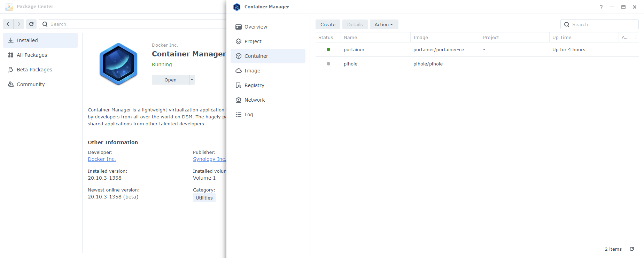Viewport: 644px width, 258px height.
Task: Click the green running status dot of portainer
Action: (x=328, y=49)
